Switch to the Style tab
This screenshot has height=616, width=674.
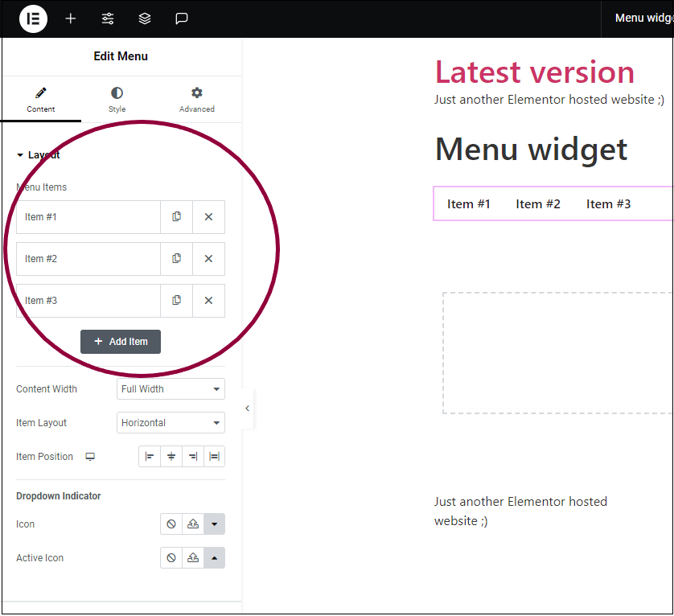[x=117, y=100]
